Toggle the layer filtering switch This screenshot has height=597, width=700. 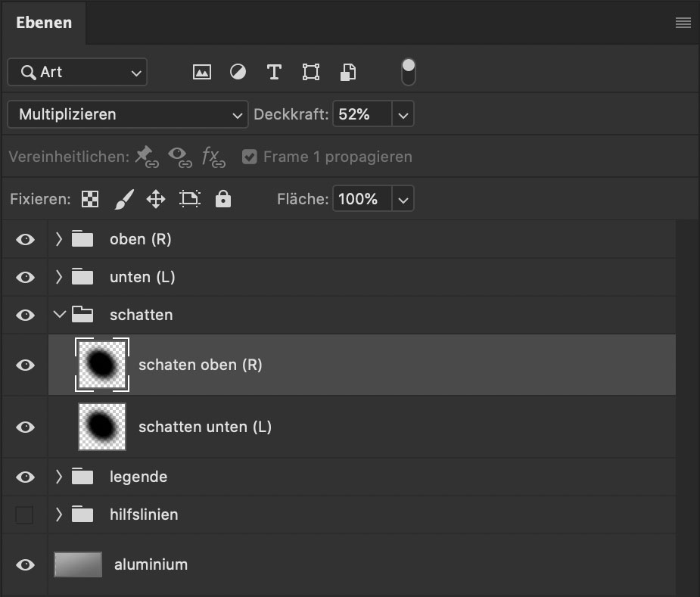click(409, 72)
